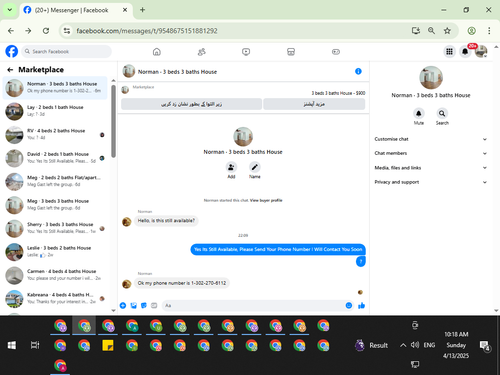Screen dimensions: 500x375
Task: Open the Friends icon in top navigation
Action: (x=202, y=52)
